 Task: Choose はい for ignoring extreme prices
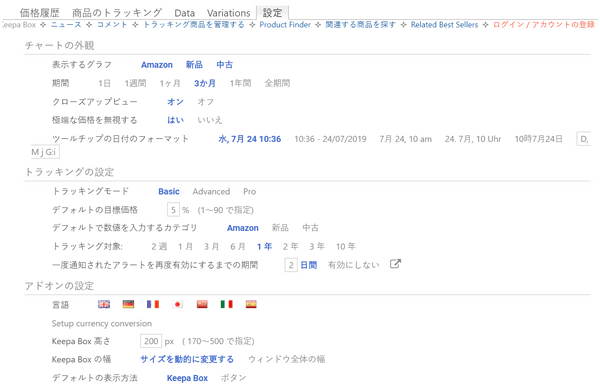pos(175,120)
